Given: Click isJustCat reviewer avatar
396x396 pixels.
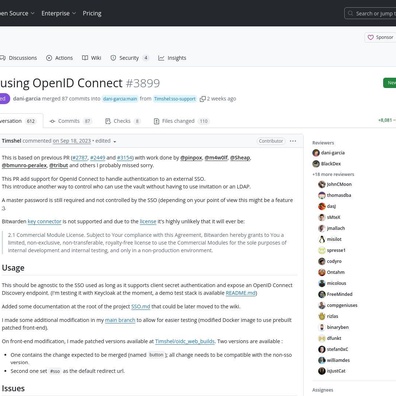Looking at the screenshot, I should pyautogui.click(x=322, y=371).
